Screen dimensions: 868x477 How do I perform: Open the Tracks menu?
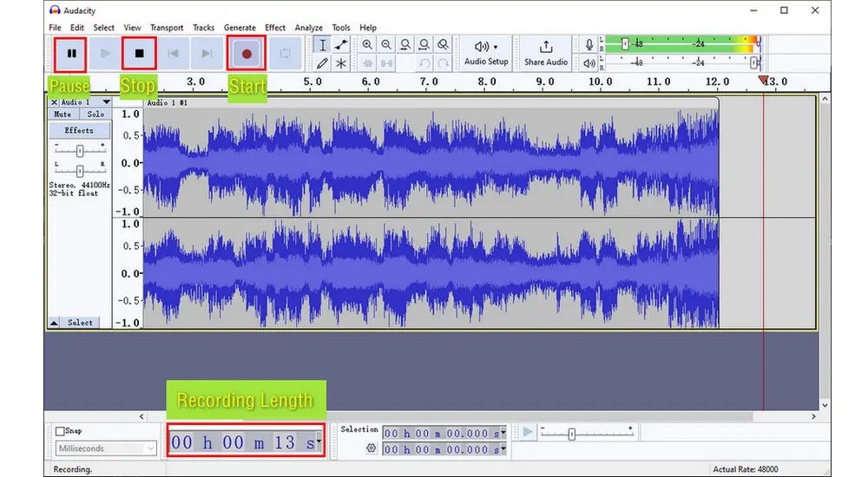click(x=203, y=28)
